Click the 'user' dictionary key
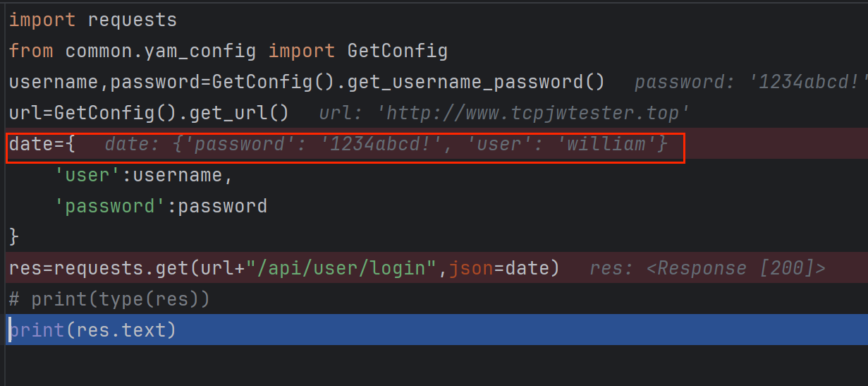Image resolution: width=868 pixels, height=386 pixels. coord(88,175)
